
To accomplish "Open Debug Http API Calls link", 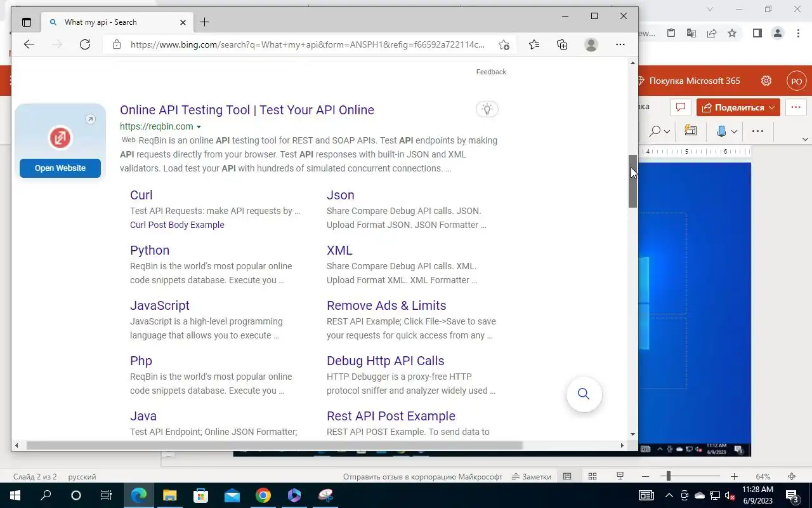I will (386, 361).
